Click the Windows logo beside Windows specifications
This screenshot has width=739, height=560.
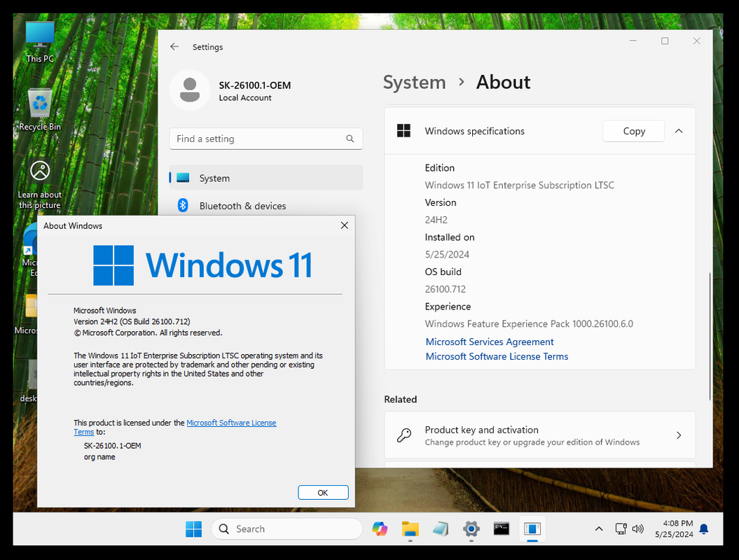click(403, 131)
